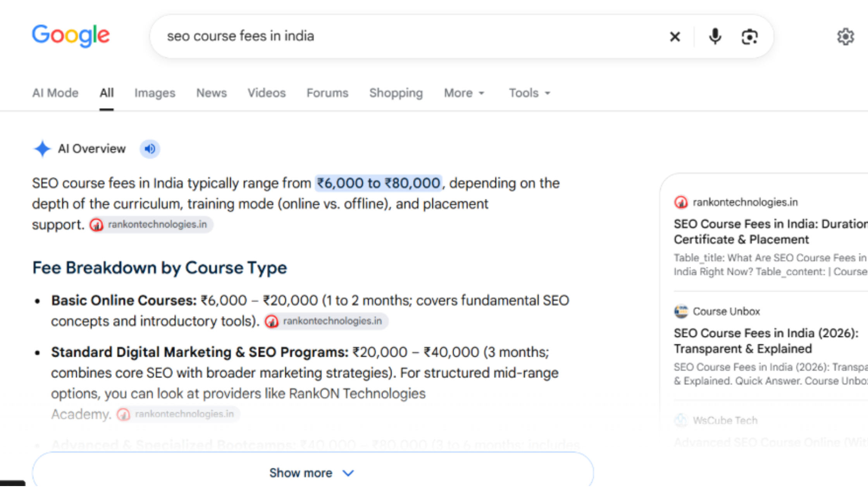The height and width of the screenshot is (488, 868).
Task: Click the 'Fee Breakdown by Course Type' heading
Action: tap(160, 268)
